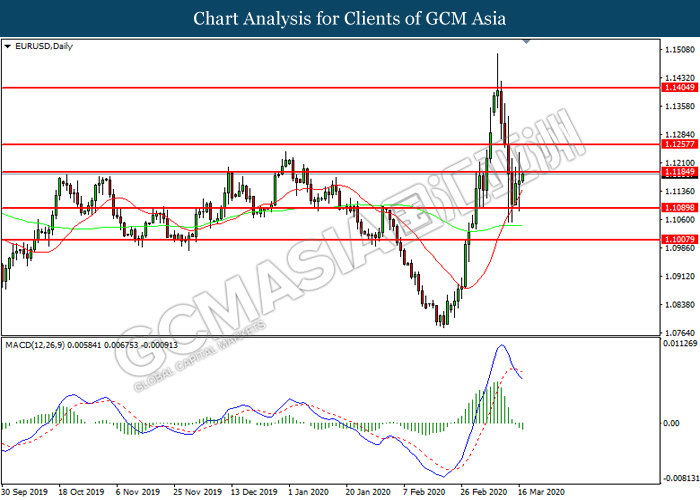Click the 1 Jan 2020 date label

coord(308,492)
